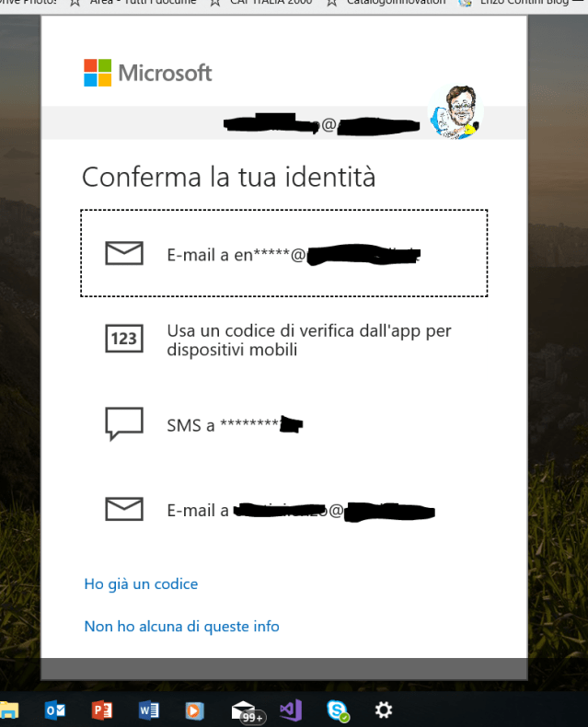Open Skype from the taskbar
588x727 pixels.
click(x=338, y=710)
